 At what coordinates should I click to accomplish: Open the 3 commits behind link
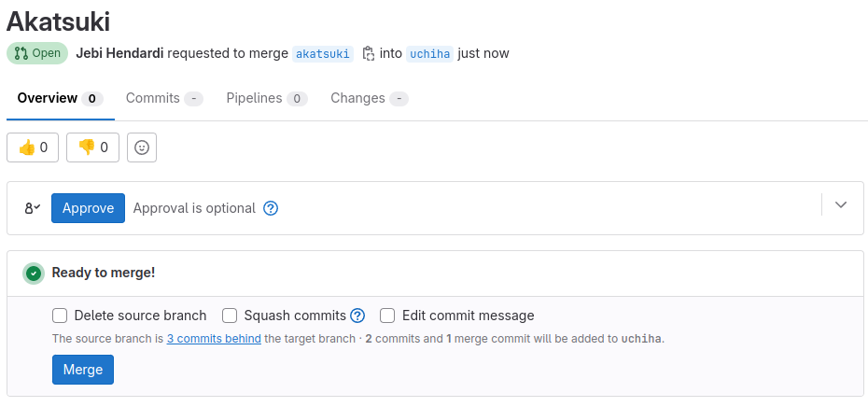pyautogui.click(x=214, y=339)
